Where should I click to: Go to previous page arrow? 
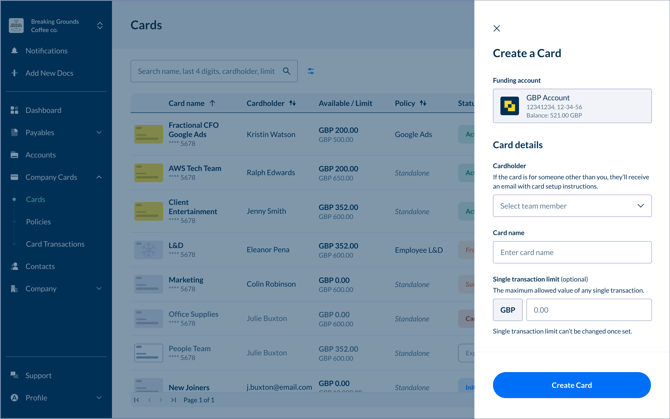pyautogui.click(x=149, y=400)
